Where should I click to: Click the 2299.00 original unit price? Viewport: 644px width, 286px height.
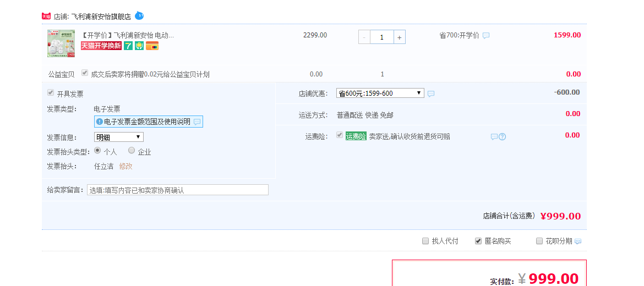315,35
